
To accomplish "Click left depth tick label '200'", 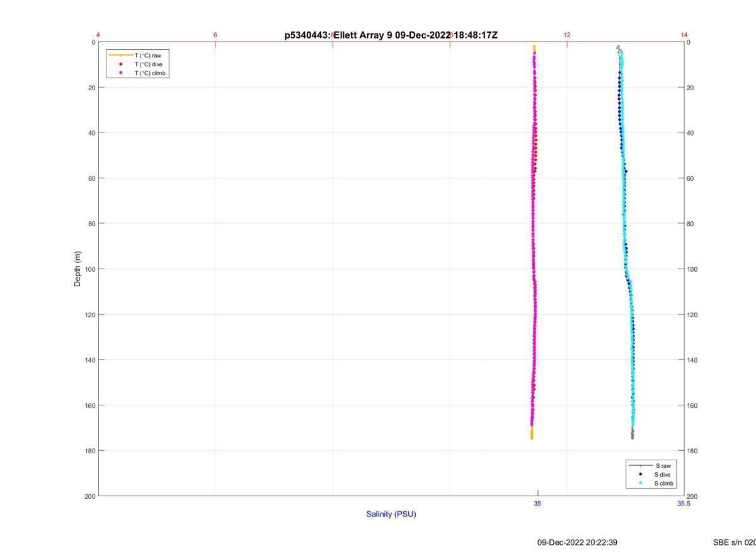I will (89, 496).
